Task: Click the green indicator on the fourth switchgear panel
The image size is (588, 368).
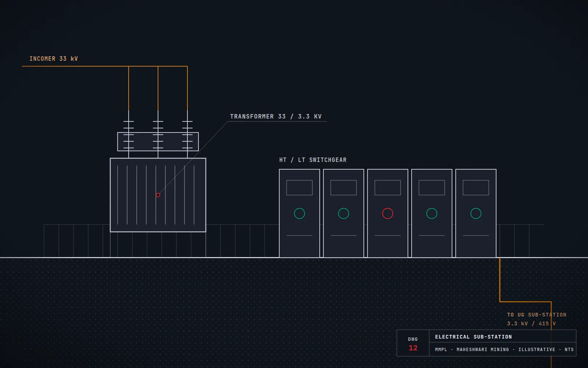Action: [432, 213]
